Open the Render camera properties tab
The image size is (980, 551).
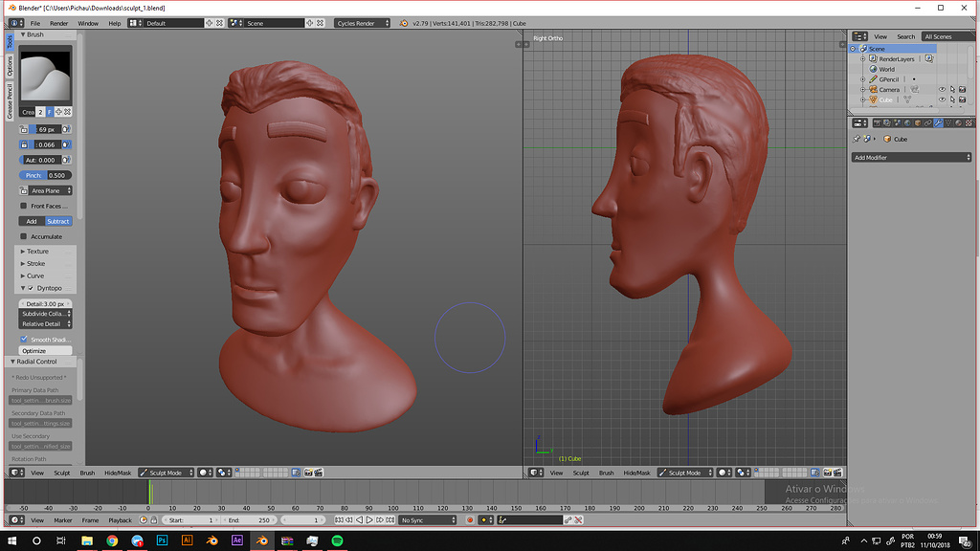[x=877, y=123]
